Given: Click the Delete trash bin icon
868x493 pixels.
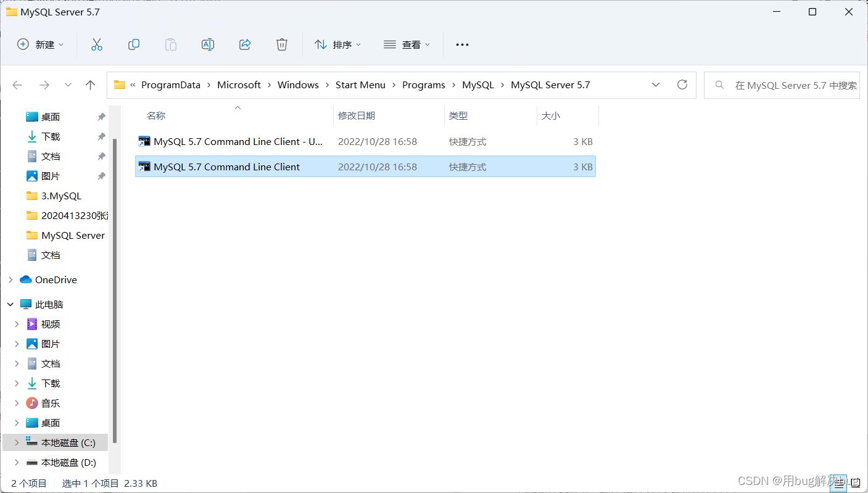Looking at the screenshot, I should [282, 44].
